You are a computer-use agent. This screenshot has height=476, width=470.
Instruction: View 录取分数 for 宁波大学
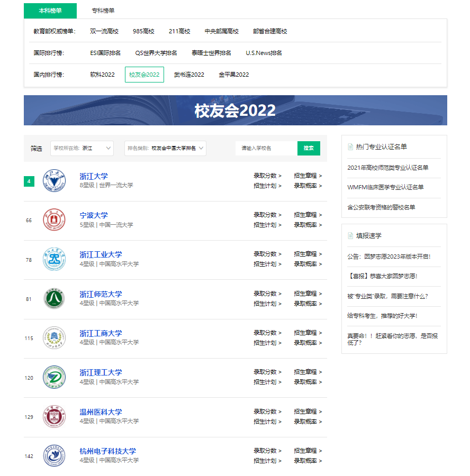tap(268, 215)
